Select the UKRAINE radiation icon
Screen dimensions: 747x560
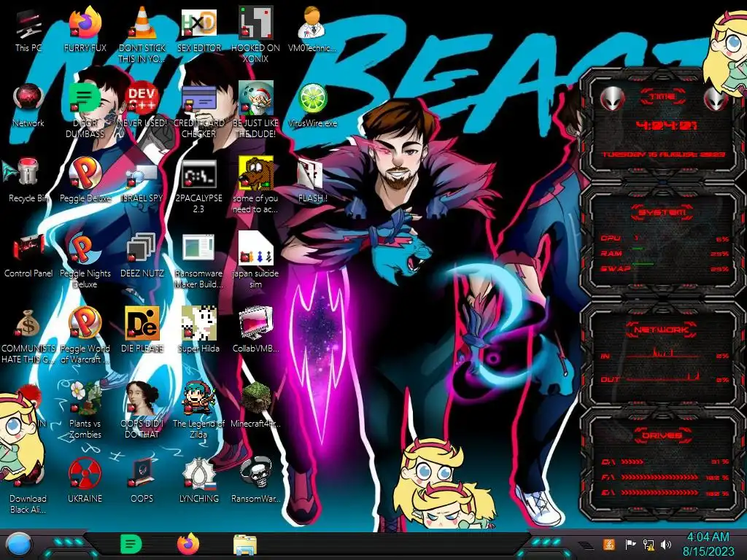[85, 480]
